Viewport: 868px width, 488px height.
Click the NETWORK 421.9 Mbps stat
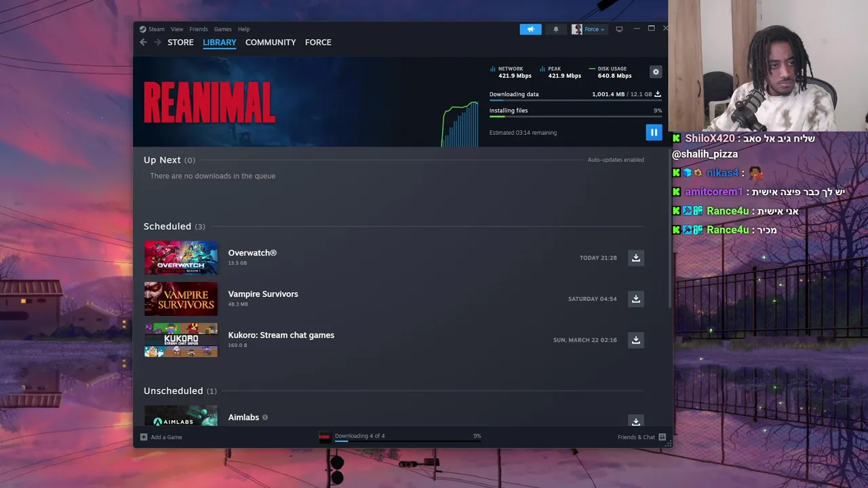tap(511, 72)
